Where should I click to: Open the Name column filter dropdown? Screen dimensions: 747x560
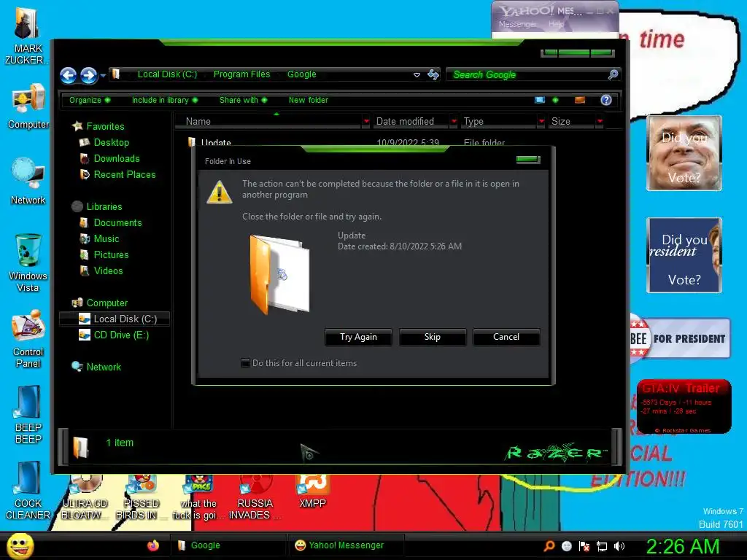pos(366,122)
